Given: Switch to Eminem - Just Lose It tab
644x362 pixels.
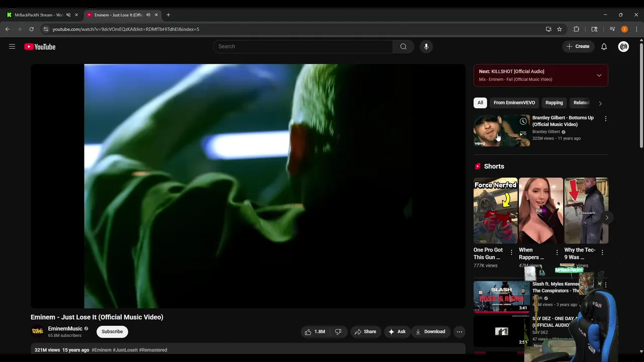Looking at the screenshot, I should tap(118, 15).
